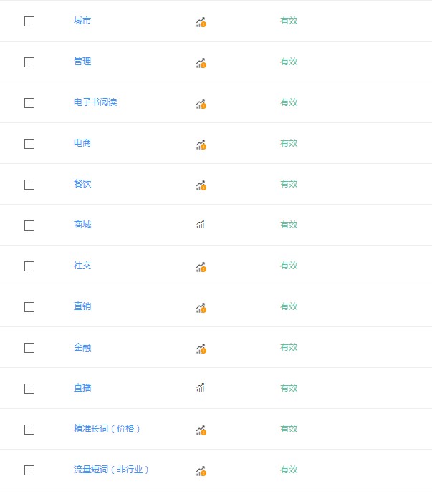Click trend icon in 流量短词（非行业）row
Viewport: 432px width, 504px height.
201,471
